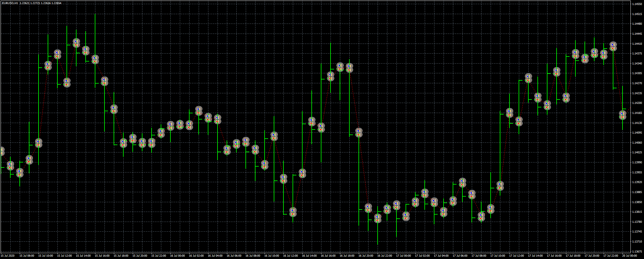Click the 1.14410 price axis label
The width and height of the screenshot is (644, 259).
[637, 44]
